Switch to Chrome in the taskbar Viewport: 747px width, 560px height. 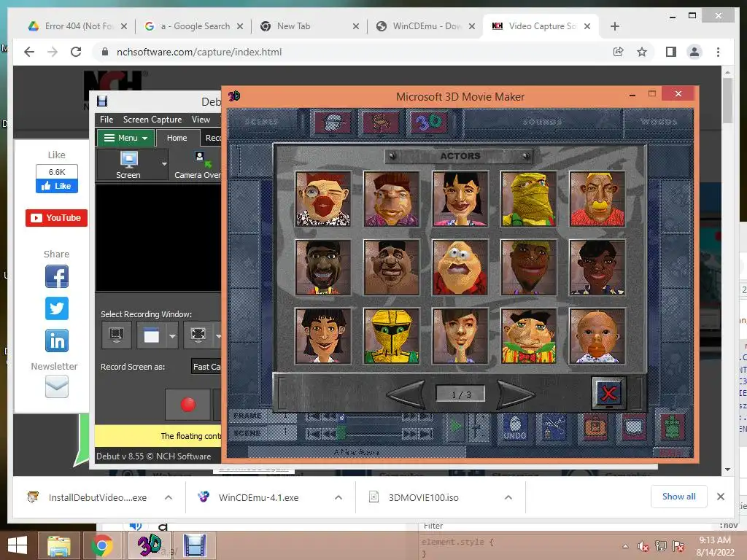[102, 545]
